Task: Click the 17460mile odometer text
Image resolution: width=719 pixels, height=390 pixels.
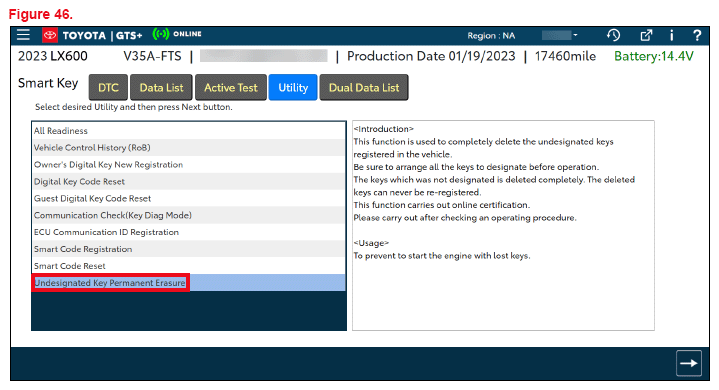Action: tap(565, 56)
